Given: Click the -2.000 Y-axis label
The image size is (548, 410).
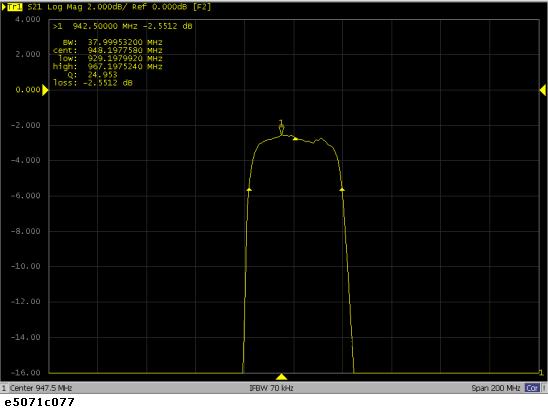Looking at the screenshot, I should [26, 125].
